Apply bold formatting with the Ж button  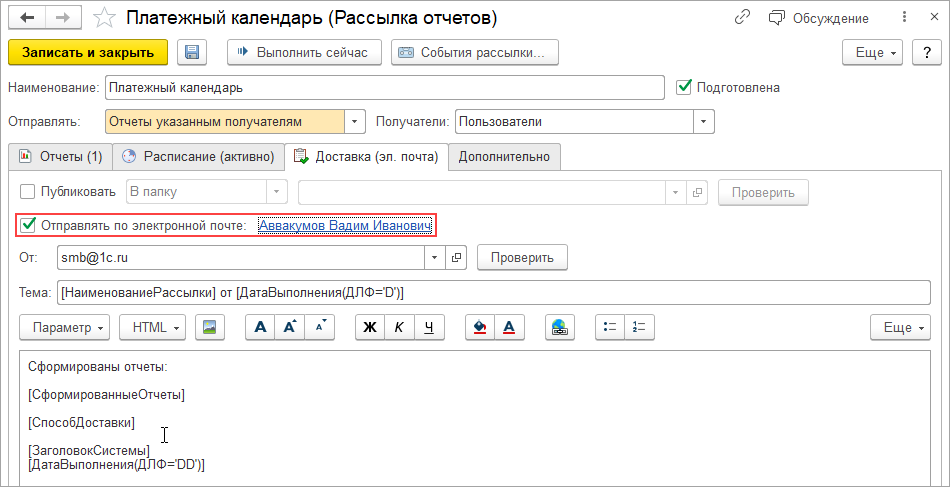click(x=369, y=327)
